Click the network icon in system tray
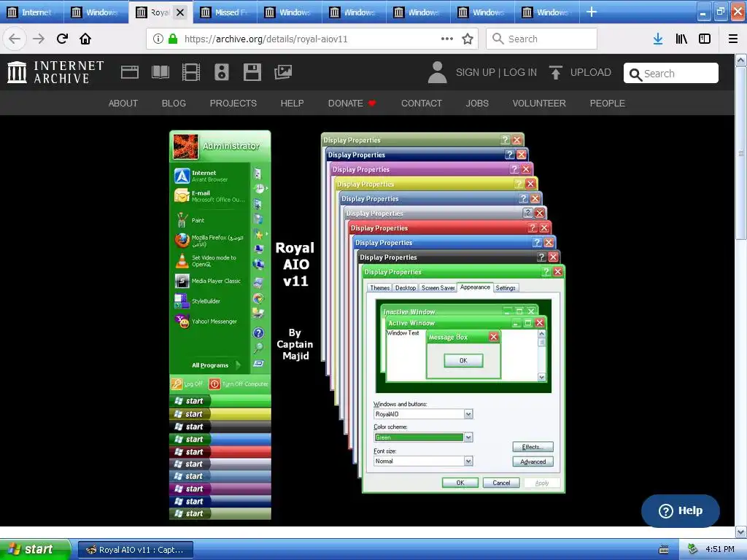The image size is (747, 560). (x=692, y=550)
